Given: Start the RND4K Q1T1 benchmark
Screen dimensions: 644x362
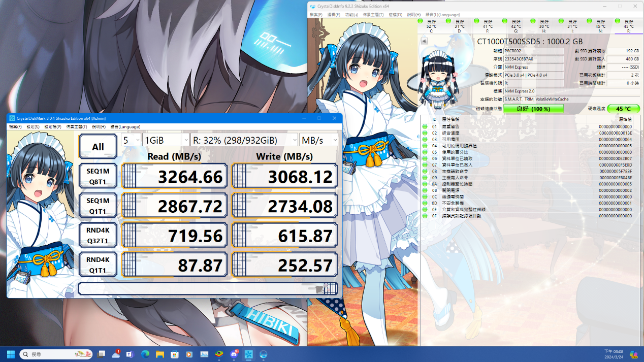Looking at the screenshot, I should click(98, 265).
